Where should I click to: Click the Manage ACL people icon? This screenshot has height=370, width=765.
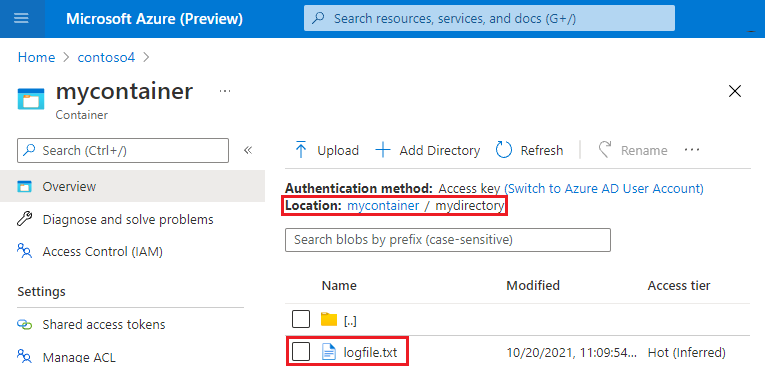coord(24,357)
